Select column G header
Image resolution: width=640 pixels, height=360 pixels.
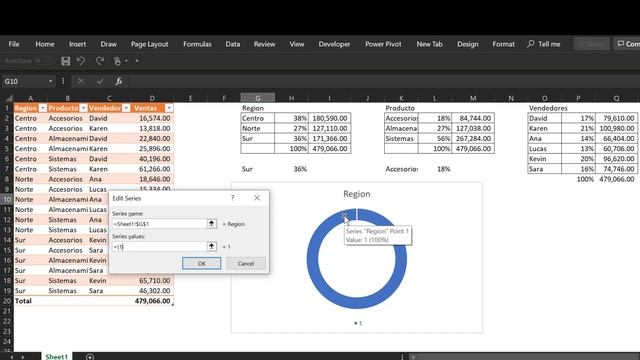(258, 98)
